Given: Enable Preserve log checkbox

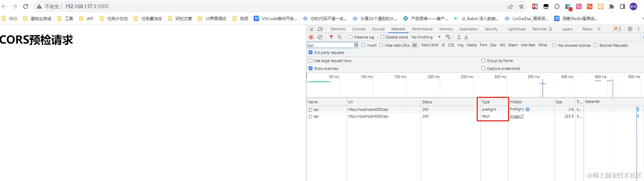Looking at the screenshot, I should pyautogui.click(x=350, y=37).
